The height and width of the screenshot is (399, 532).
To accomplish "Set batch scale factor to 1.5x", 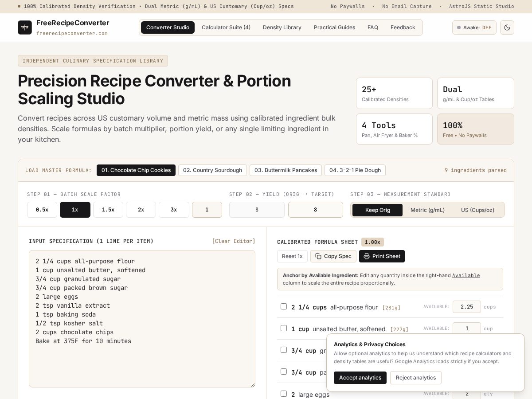I will pos(108,210).
